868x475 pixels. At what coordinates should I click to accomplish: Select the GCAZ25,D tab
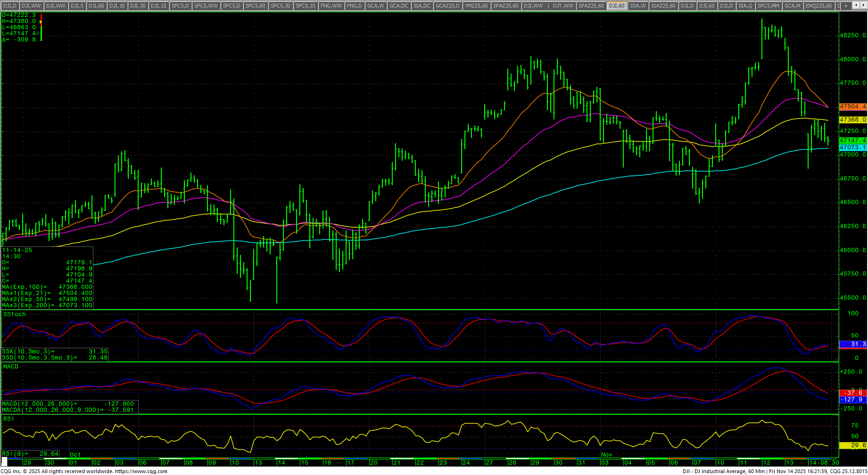[x=447, y=6]
